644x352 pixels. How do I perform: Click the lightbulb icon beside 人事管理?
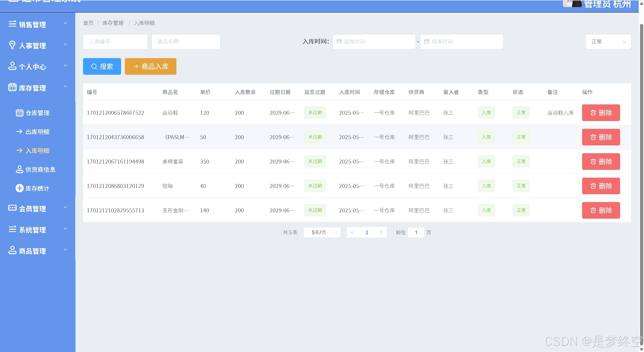tap(12, 45)
